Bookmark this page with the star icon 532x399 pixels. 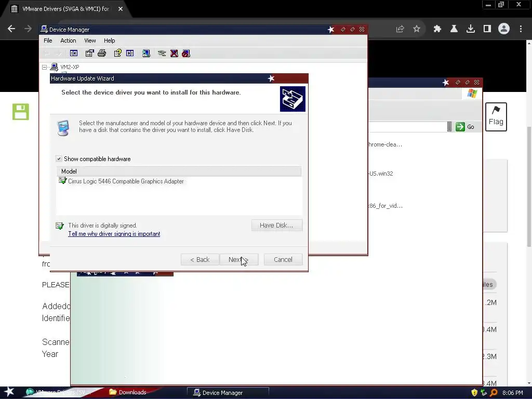[x=417, y=29]
